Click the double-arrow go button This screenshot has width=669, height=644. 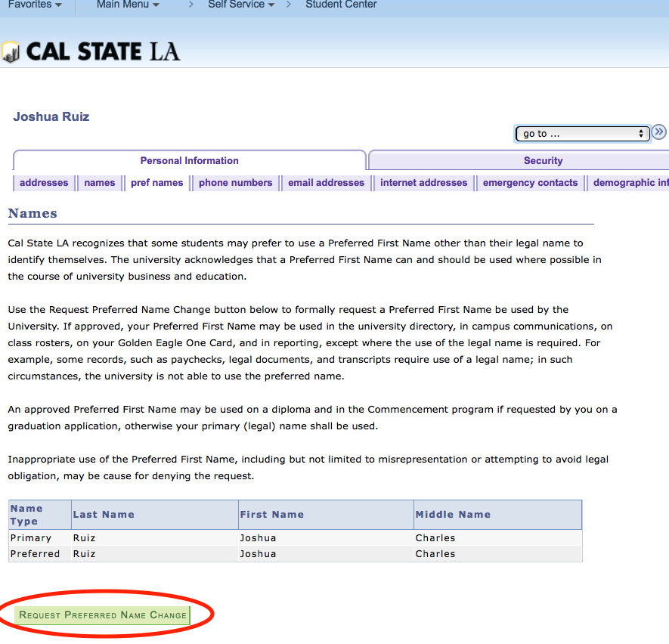click(x=658, y=132)
